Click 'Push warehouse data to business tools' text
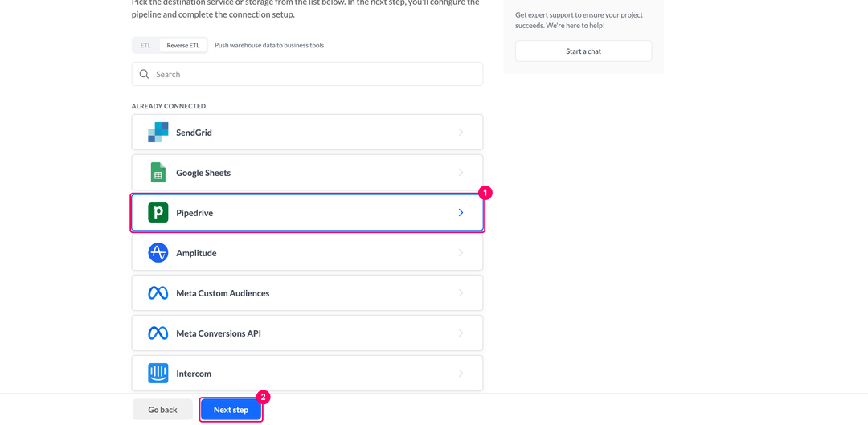The height and width of the screenshot is (425, 868). pos(269,45)
